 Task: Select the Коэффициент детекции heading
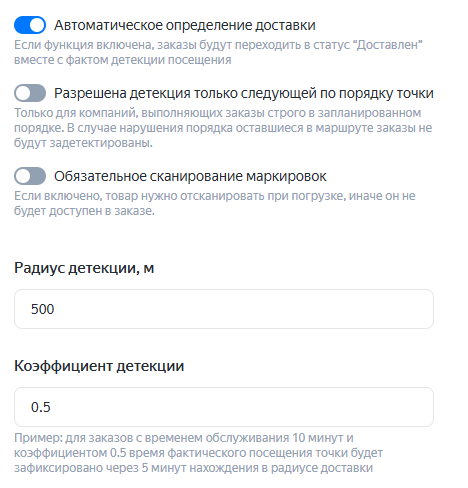[x=99, y=366]
